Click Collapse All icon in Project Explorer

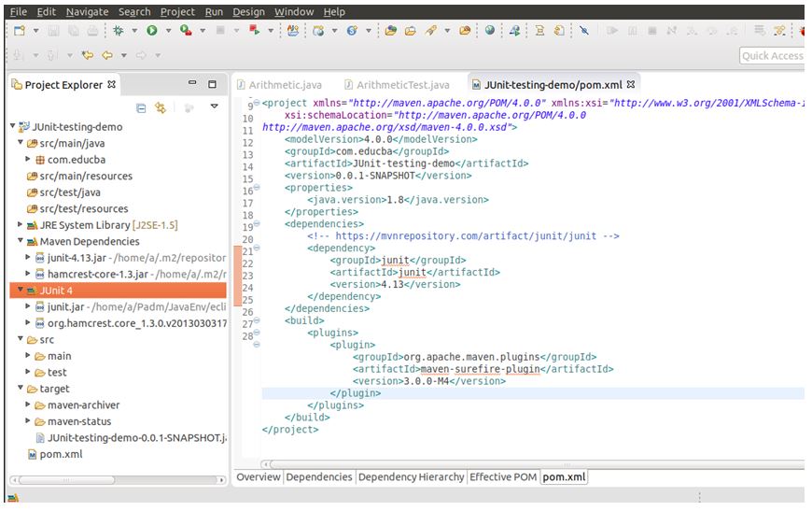141,107
